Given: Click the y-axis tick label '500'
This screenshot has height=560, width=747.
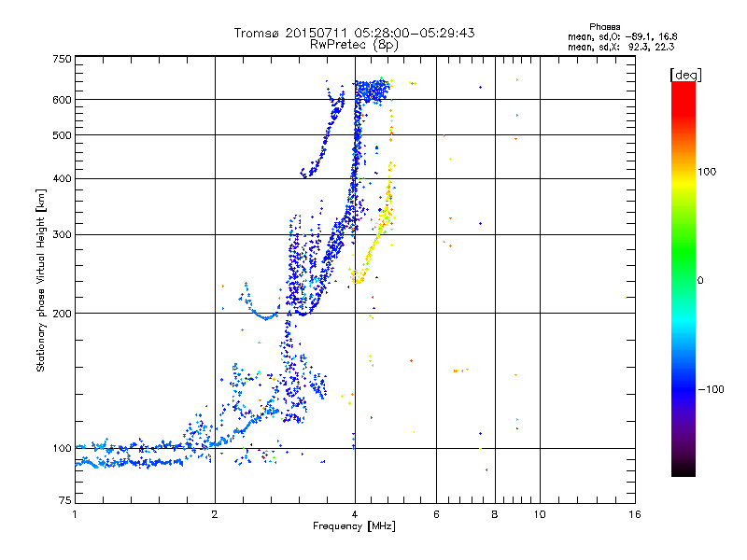Looking at the screenshot, I should coord(62,135).
